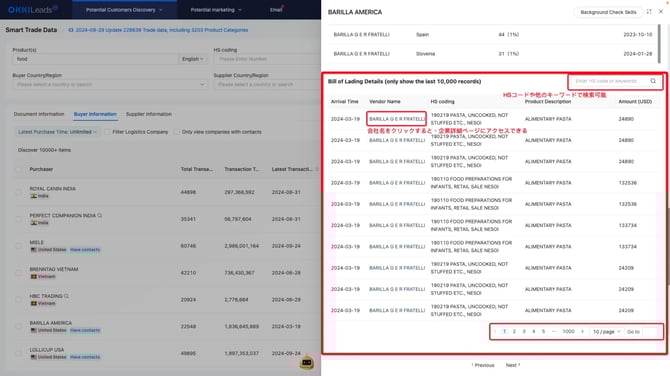This screenshot has height=376, width=670.
Task: Select the BARILLA AMERICA row checkbox
Action: click(19, 326)
